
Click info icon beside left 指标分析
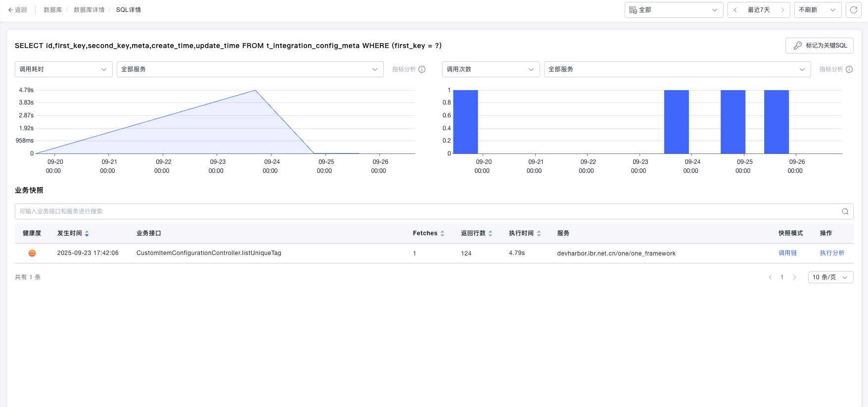point(422,69)
